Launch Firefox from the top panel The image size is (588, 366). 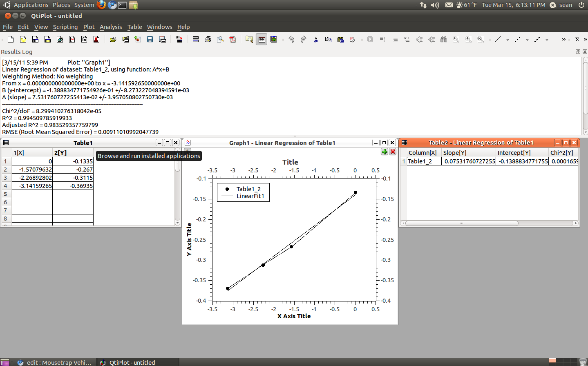101,5
